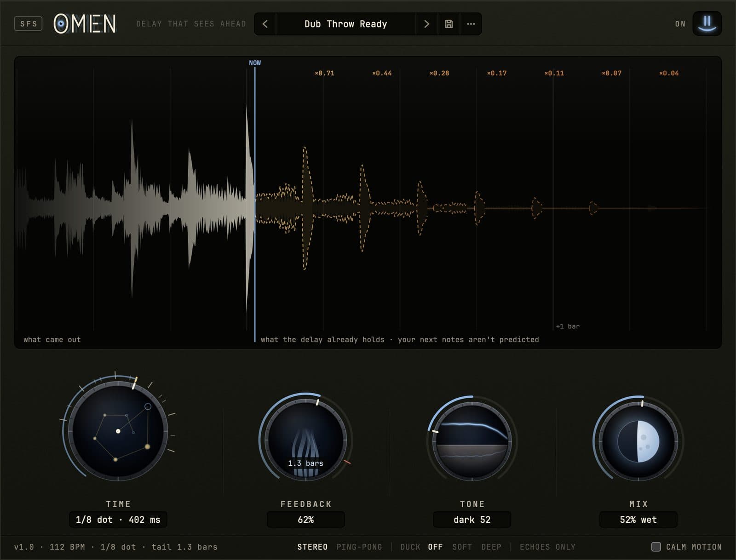
Task: Save preset with floppy disk icon
Action: coord(449,24)
